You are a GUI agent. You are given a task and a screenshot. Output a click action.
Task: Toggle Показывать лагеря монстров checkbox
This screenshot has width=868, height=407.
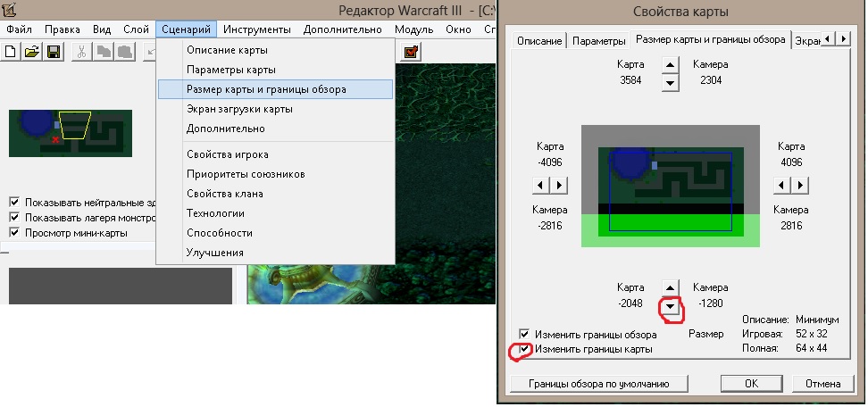pyautogui.click(x=14, y=217)
